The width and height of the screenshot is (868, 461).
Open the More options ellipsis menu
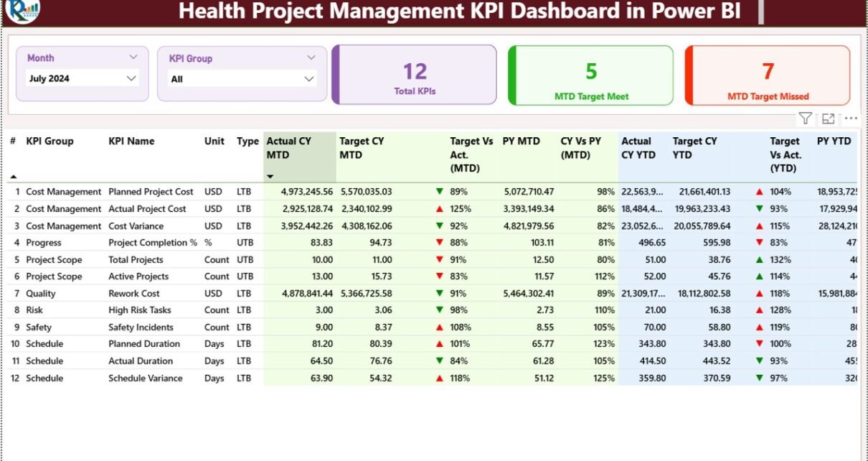[851, 118]
